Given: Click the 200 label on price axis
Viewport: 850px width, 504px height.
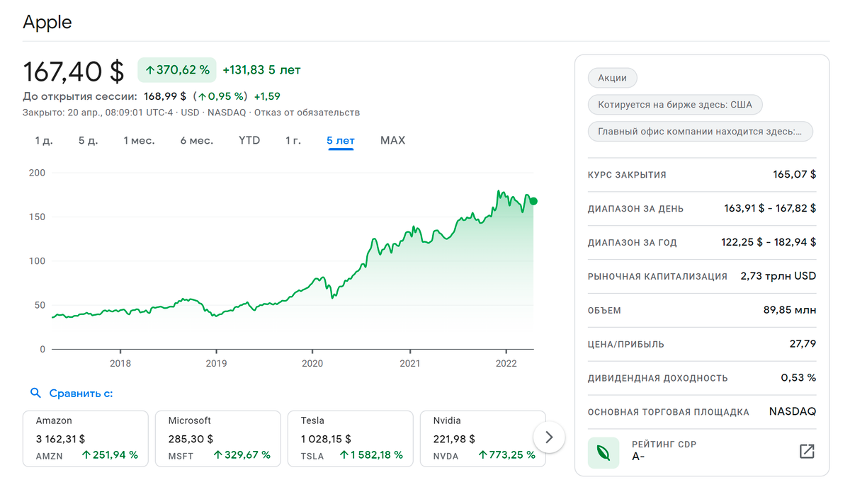Looking at the screenshot, I should click(x=37, y=173).
